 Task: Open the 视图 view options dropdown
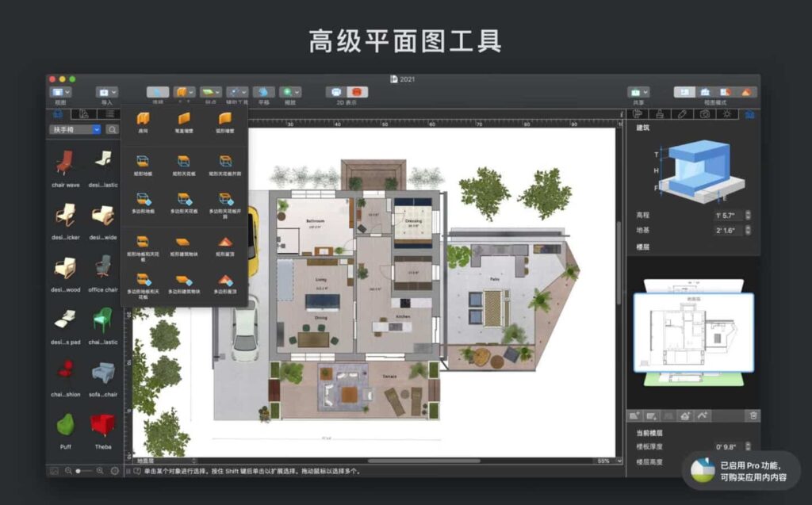[67, 91]
